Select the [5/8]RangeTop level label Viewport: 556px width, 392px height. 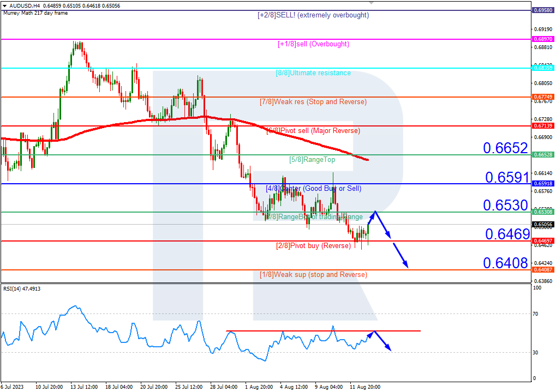pos(312,160)
